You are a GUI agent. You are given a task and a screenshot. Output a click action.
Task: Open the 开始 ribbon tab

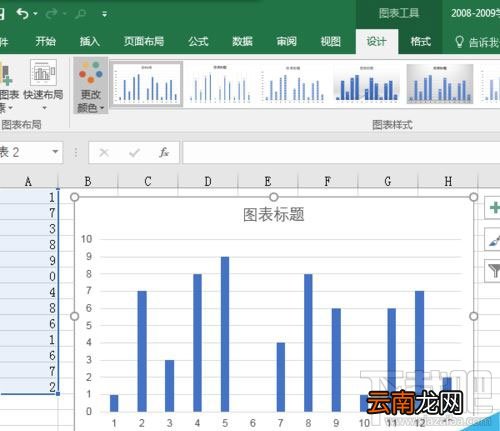46,41
